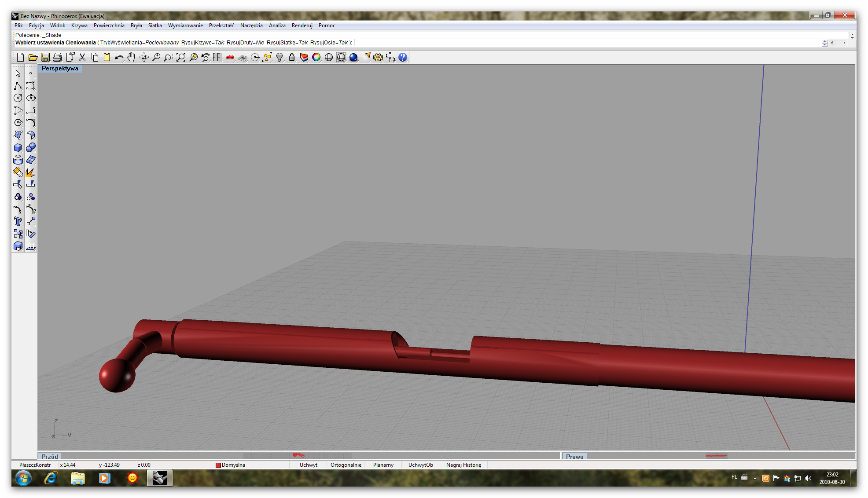Click the color wheel Properties icon
Screen dimensions: 868x498
[x=316, y=57]
